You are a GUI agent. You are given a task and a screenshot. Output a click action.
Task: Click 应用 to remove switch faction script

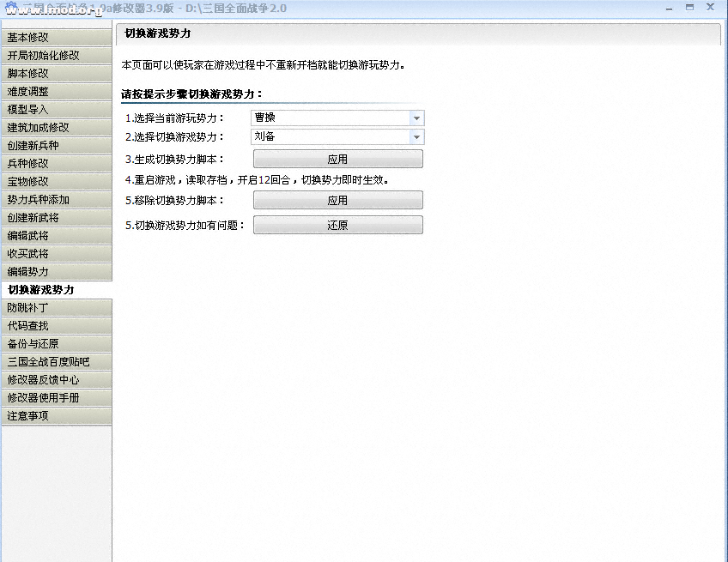coord(337,201)
